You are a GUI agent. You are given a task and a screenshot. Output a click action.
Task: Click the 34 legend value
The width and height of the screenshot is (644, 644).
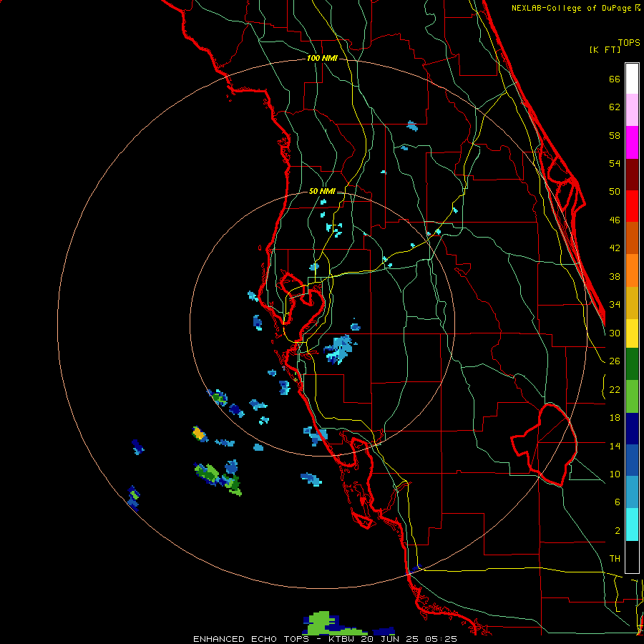(x=615, y=304)
